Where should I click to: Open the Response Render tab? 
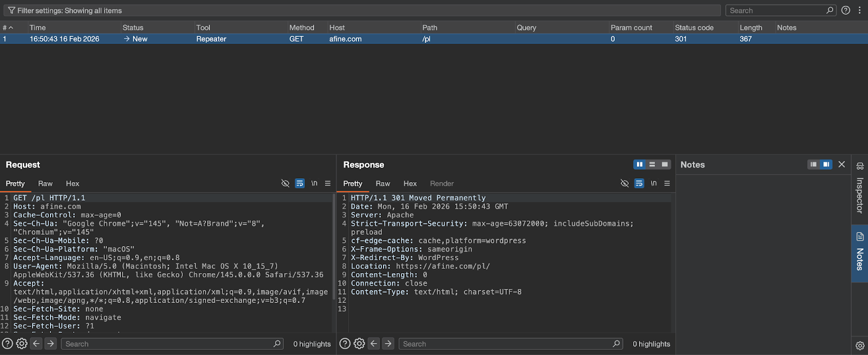point(442,184)
